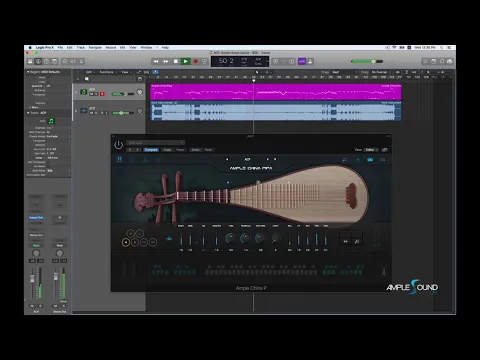
Task: Toggle the Inspector button in control bar
Action: click(x=38, y=61)
